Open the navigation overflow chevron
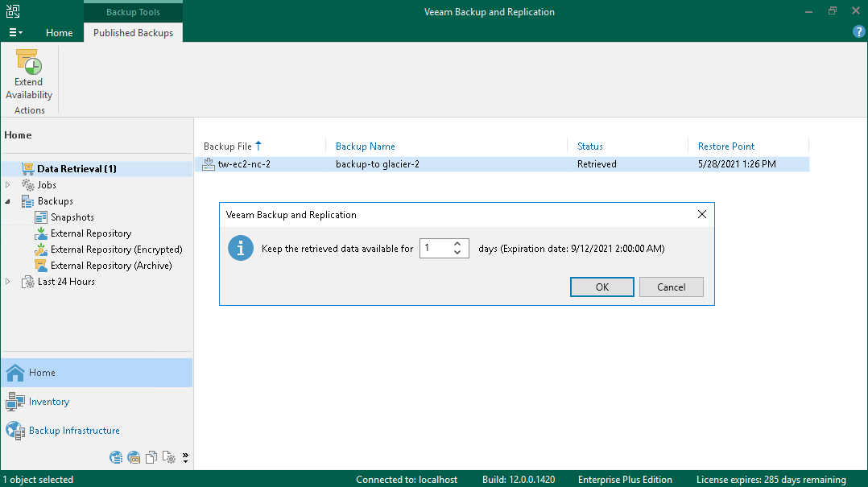The width and height of the screenshot is (868, 487). pyautogui.click(x=185, y=458)
